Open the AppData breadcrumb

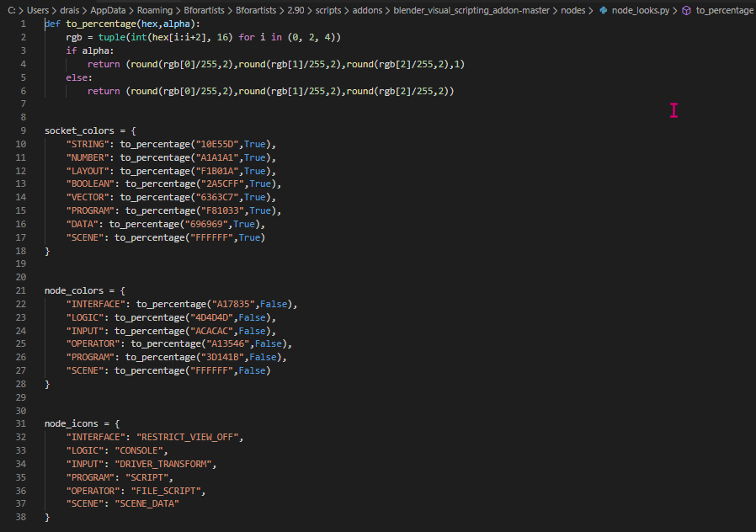pyautogui.click(x=108, y=10)
